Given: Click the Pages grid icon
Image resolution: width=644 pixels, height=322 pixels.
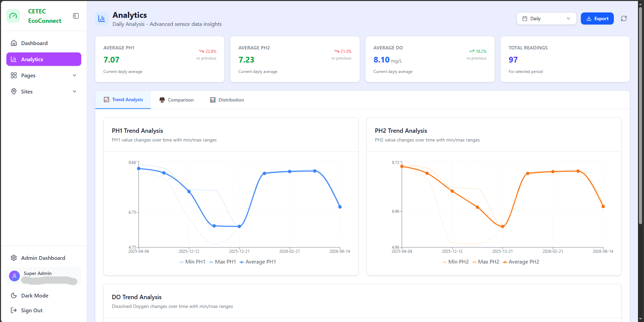Looking at the screenshot, I should (x=14, y=75).
